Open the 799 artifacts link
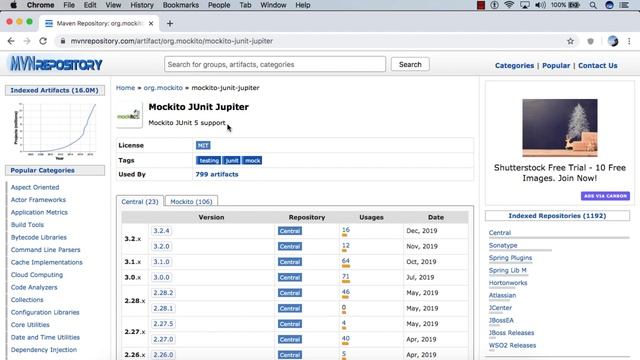The width and height of the screenshot is (640, 360). (217, 174)
